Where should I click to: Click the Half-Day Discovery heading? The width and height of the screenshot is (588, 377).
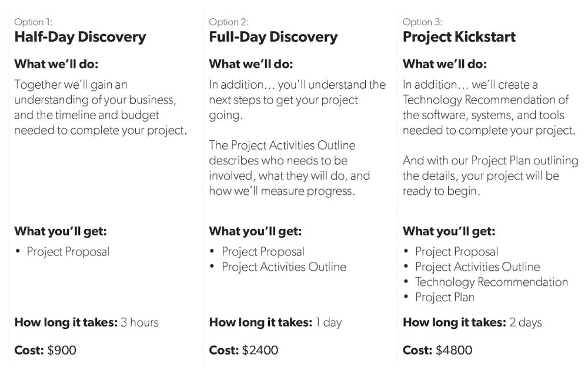click(80, 37)
